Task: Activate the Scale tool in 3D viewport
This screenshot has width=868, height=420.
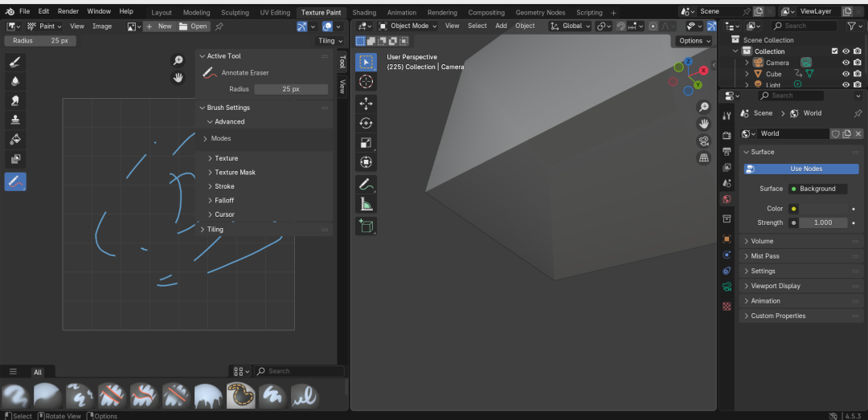Action: [x=366, y=143]
